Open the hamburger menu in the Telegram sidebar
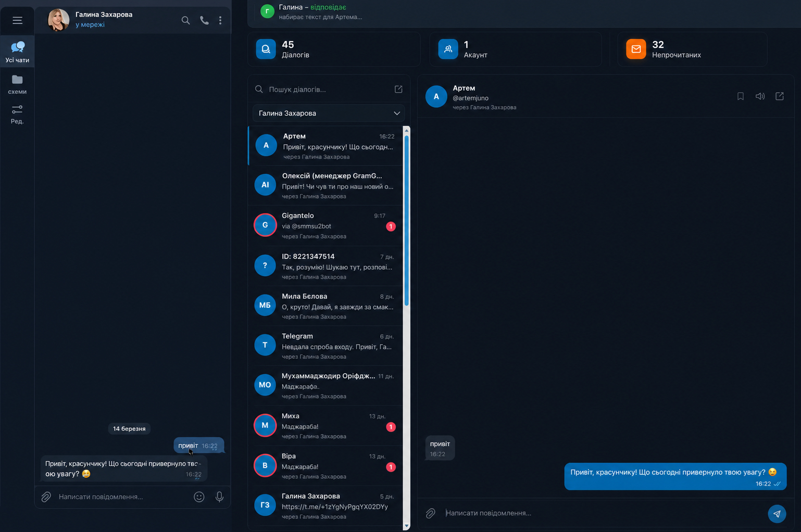Image resolution: width=801 pixels, height=532 pixels. coord(17,20)
